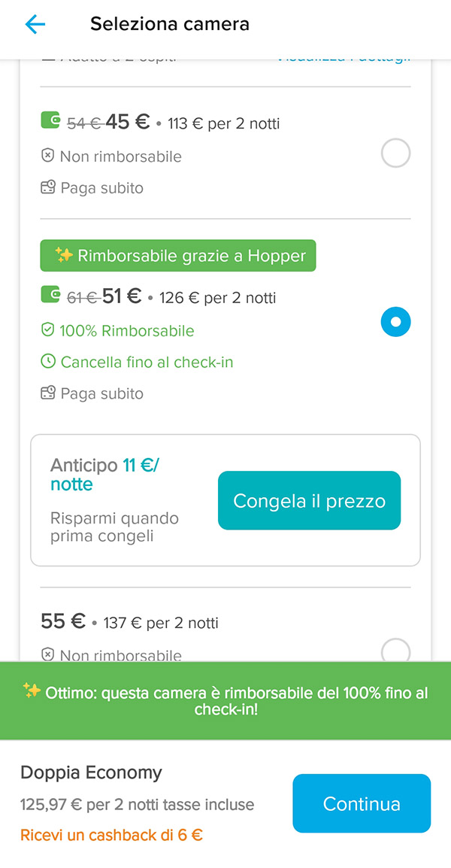Choose the 55 € rate radio button

click(395, 651)
